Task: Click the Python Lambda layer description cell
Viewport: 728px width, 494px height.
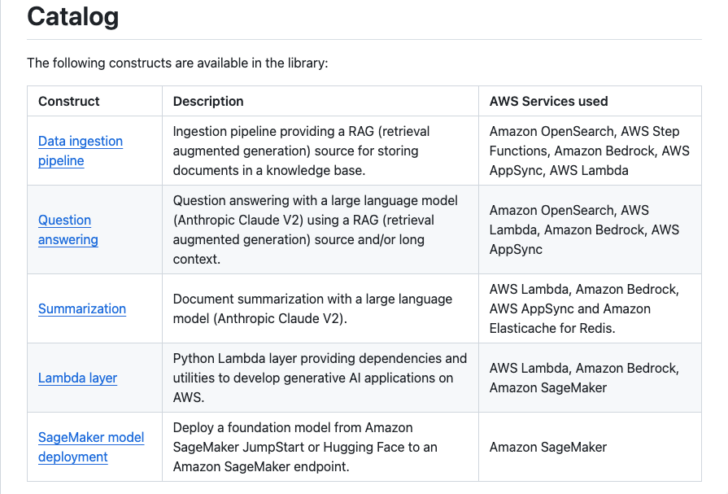Action: (319, 378)
